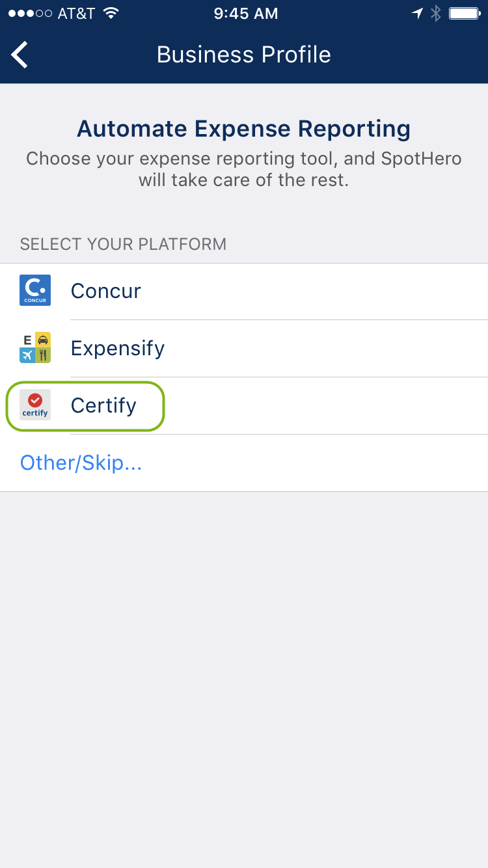This screenshot has width=488, height=868.
Task: Tap the 9:45 AM clock
Action: point(246,14)
